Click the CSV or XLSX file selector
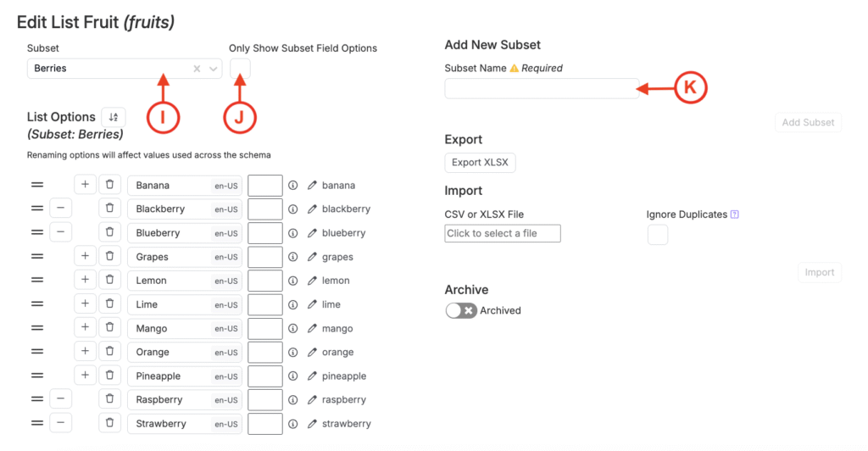Screen dimensions: 868x451 click(x=503, y=233)
